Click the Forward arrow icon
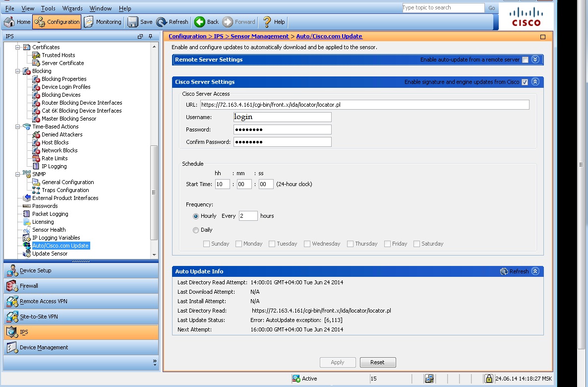Image resolution: width=588 pixels, height=387 pixels. click(228, 22)
